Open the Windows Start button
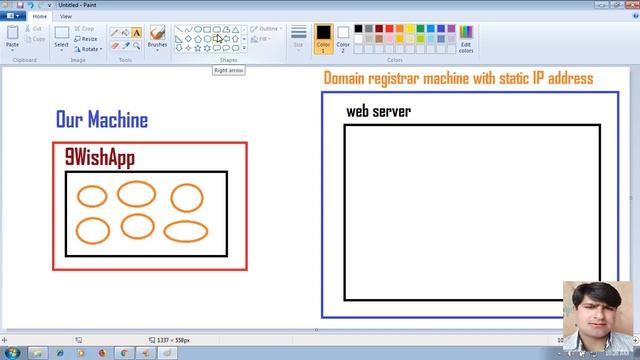The width and height of the screenshot is (640, 360). tap(12, 353)
